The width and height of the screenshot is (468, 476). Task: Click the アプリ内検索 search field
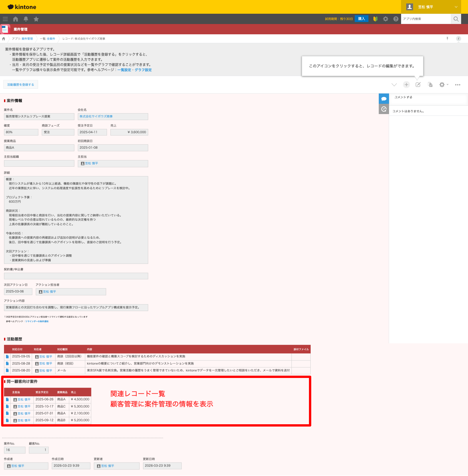click(426, 19)
